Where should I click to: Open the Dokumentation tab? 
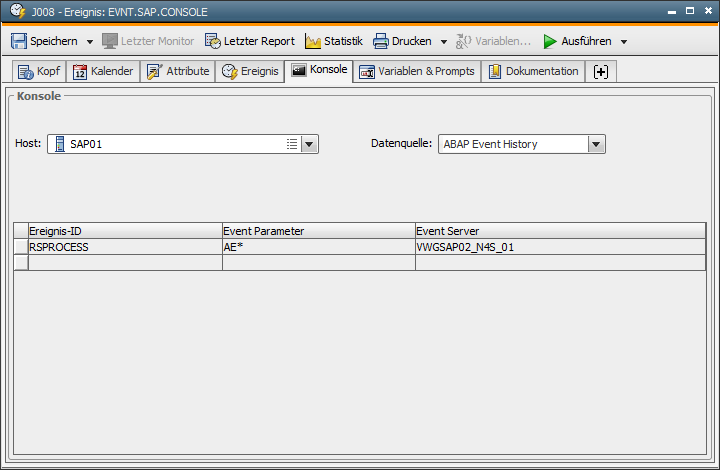click(533, 72)
